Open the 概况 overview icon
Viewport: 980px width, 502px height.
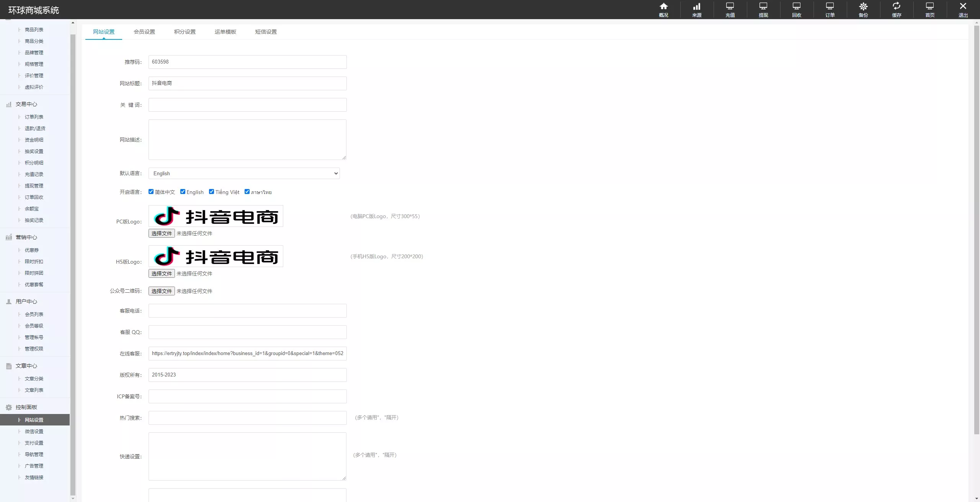point(664,10)
